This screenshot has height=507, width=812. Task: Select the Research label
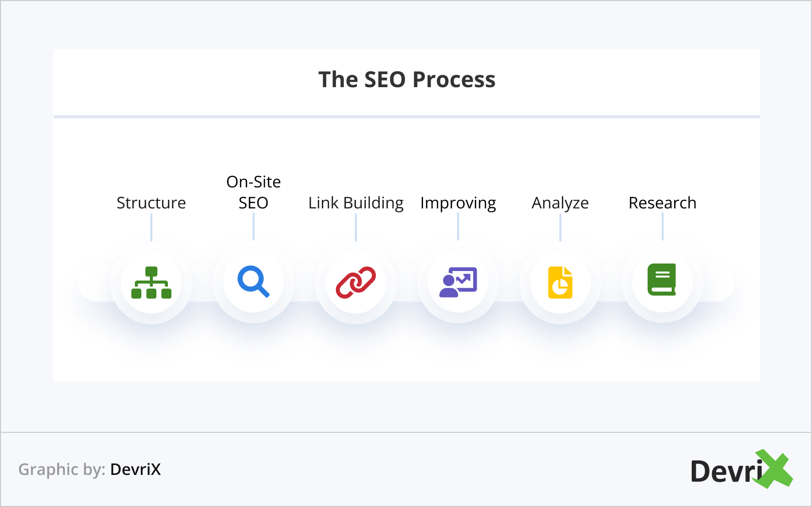tap(662, 203)
